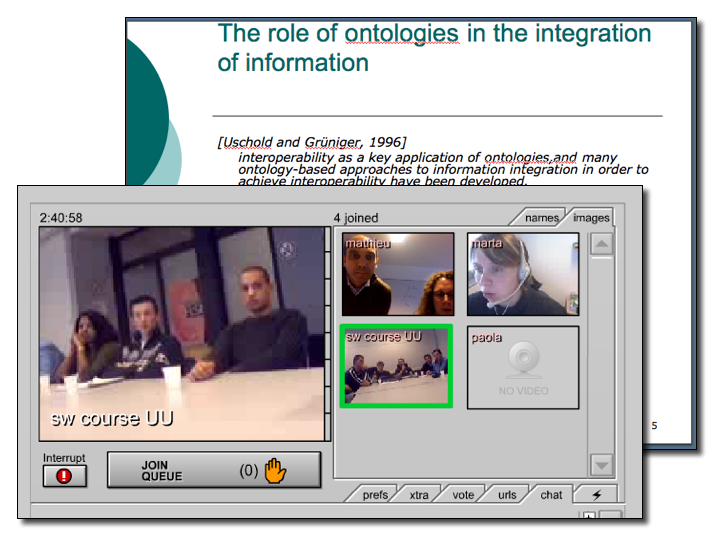Click the slide title about ontologies

coord(433,47)
